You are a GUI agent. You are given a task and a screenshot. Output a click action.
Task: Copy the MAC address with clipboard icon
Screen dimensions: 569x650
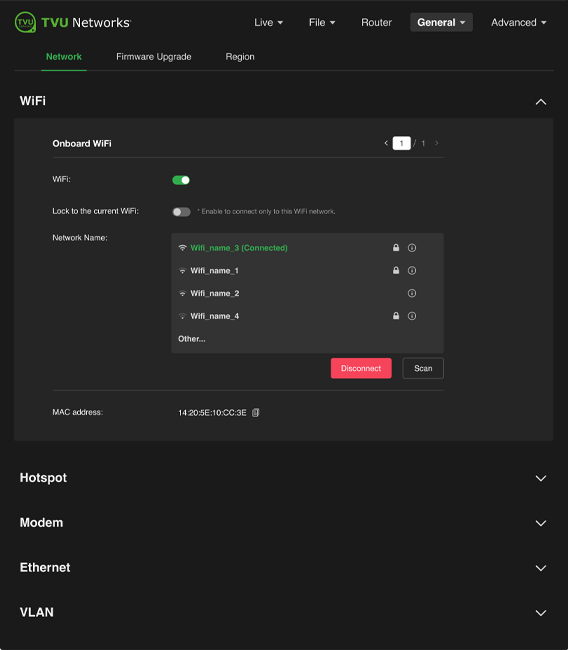click(256, 412)
